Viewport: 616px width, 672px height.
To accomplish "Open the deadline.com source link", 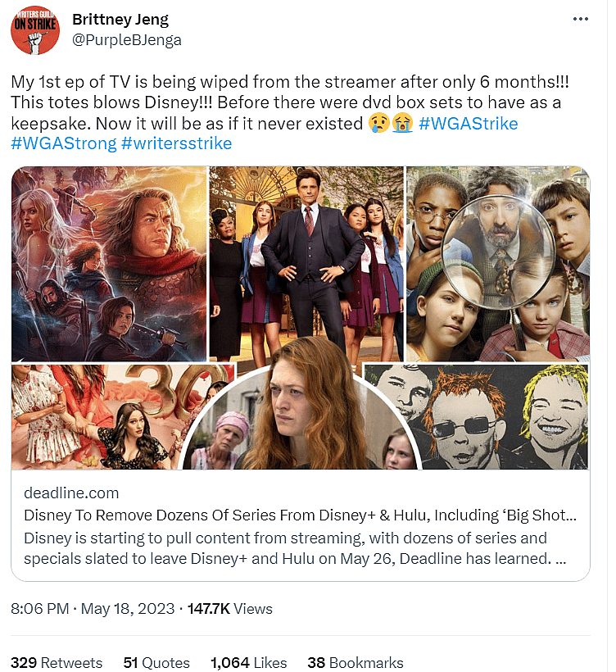I will (71, 493).
